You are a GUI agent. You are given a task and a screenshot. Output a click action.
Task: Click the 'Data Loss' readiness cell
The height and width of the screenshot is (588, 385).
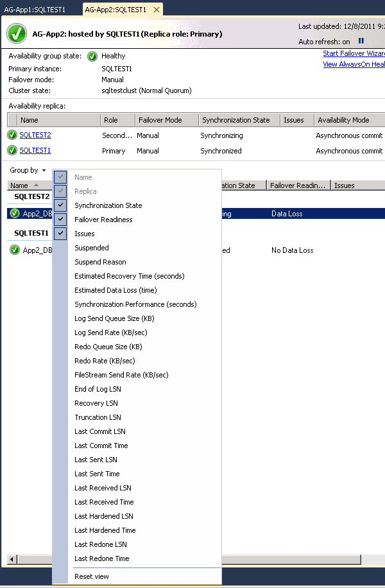click(287, 214)
